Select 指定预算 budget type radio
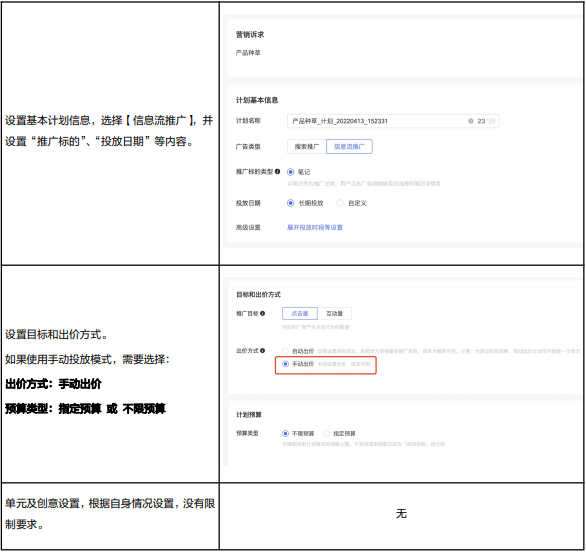 pos(327,434)
